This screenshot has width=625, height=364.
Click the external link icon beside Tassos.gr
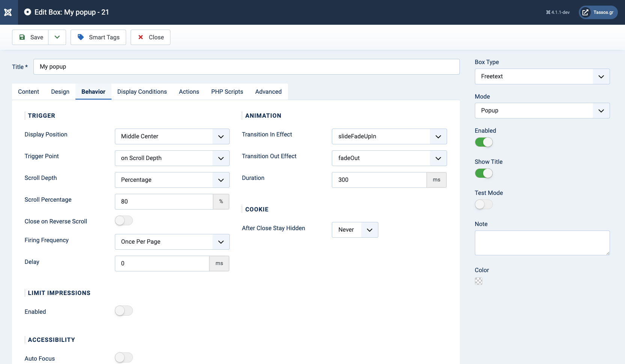[585, 12]
